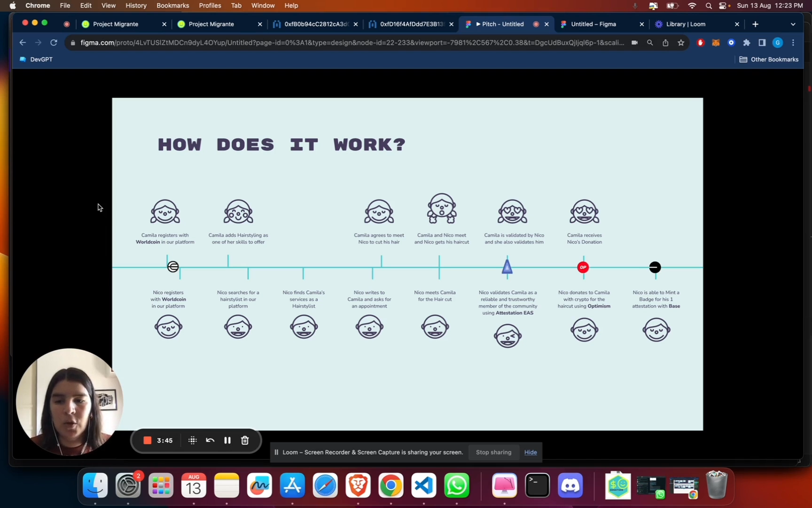Open the Apple menu

pyautogui.click(x=13, y=6)
